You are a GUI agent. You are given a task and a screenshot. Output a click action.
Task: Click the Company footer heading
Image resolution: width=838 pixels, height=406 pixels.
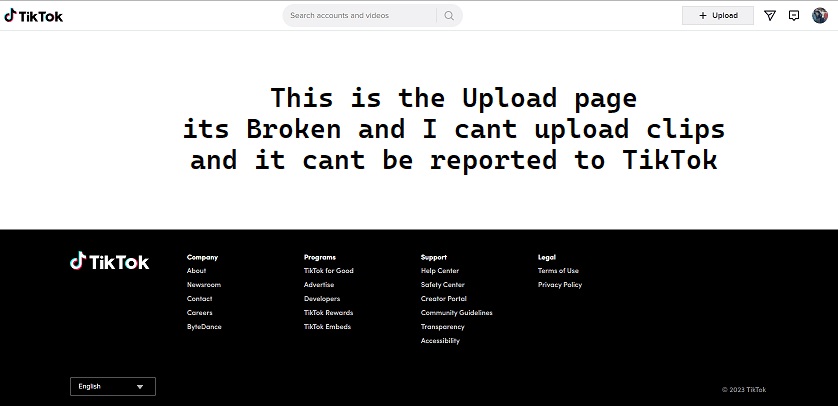click(x=202, y=257)
